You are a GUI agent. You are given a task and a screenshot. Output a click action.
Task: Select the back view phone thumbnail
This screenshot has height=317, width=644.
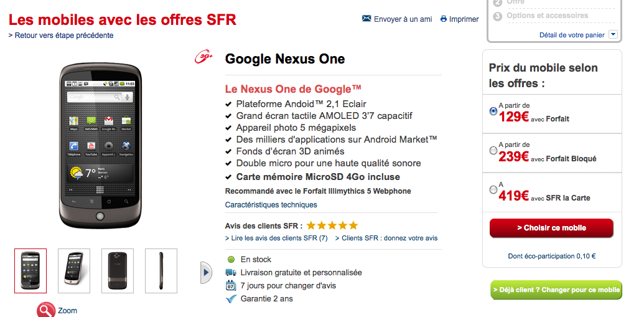118,270
